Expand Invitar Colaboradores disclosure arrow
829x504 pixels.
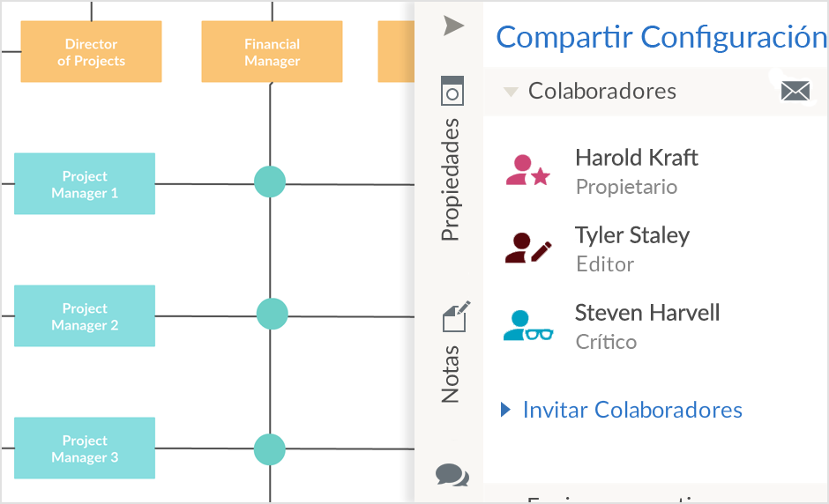coord(505,410)
